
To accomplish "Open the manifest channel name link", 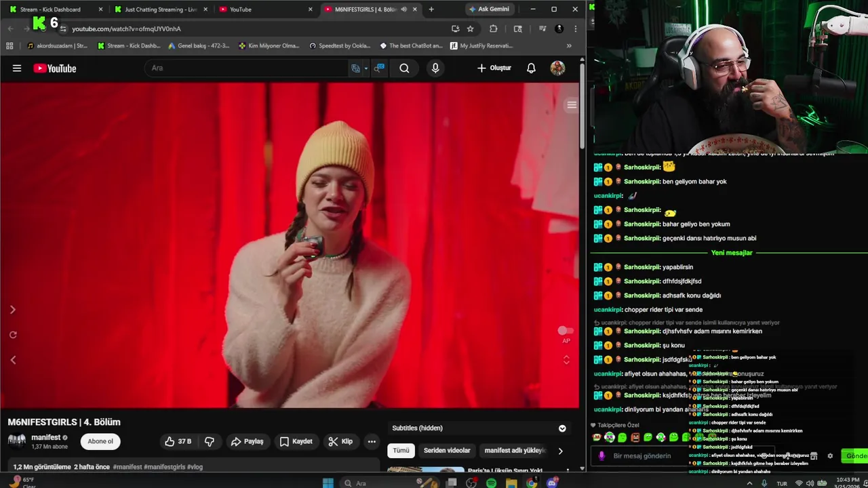I will (46, 437).
